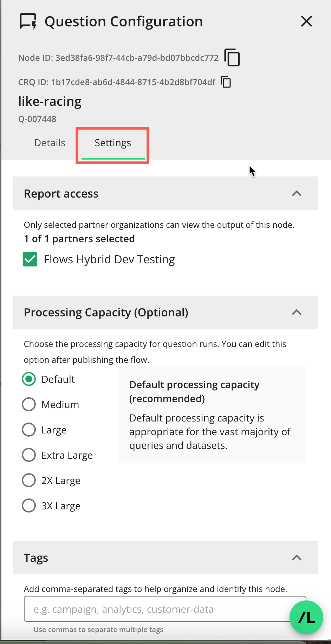Open the Settings tab
The height and width of the screenshot is (644, 331).
click(112, 143)
